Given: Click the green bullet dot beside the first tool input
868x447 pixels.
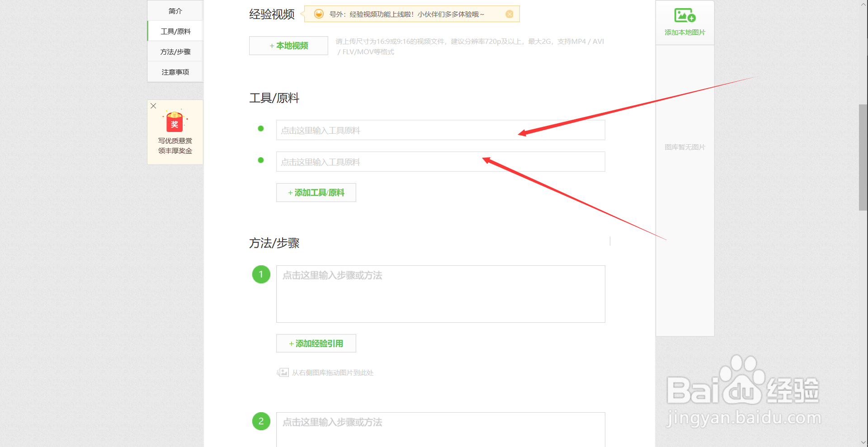Looking at the screenshot, I should (260, 128).
